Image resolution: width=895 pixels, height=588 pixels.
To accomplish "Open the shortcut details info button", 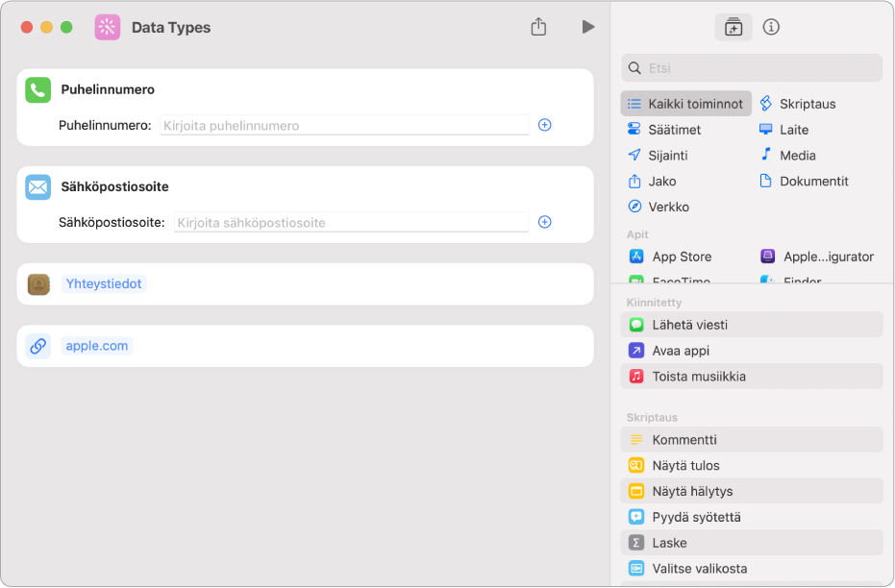I will pos(771,27).
